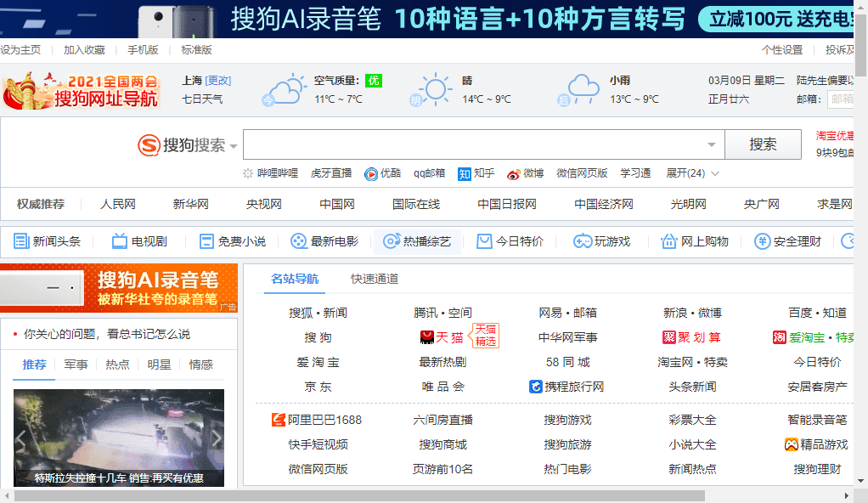Image resolution: width=868 pixels, height=503 pixels.
Task: Open the 玩游戏 gamepad icon
Action: tap(583, 241)
